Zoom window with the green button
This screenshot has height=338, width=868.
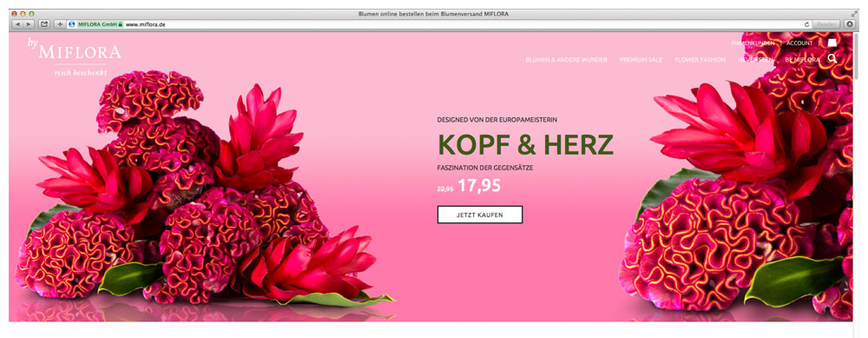[31, 13]
